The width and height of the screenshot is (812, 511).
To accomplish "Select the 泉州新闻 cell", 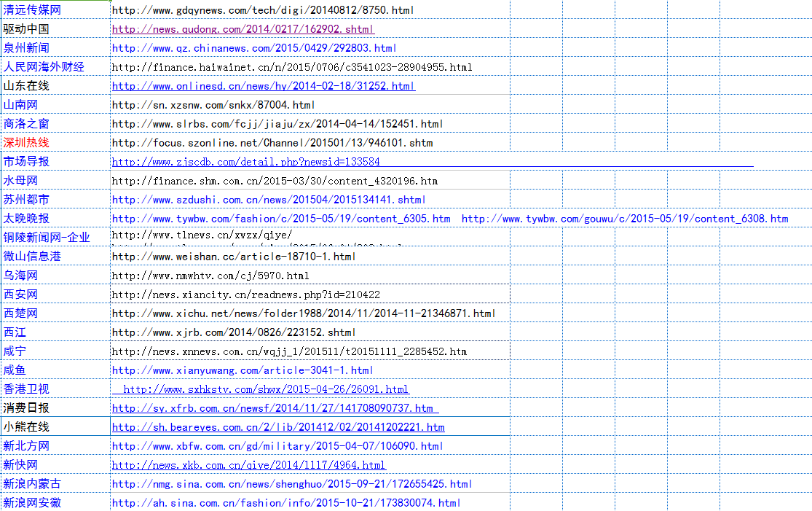I will click(55, 48).
